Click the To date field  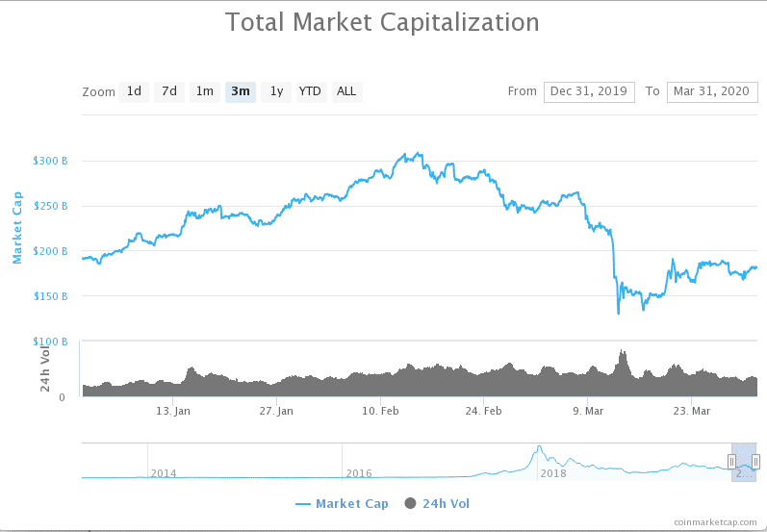pos(712,92)
